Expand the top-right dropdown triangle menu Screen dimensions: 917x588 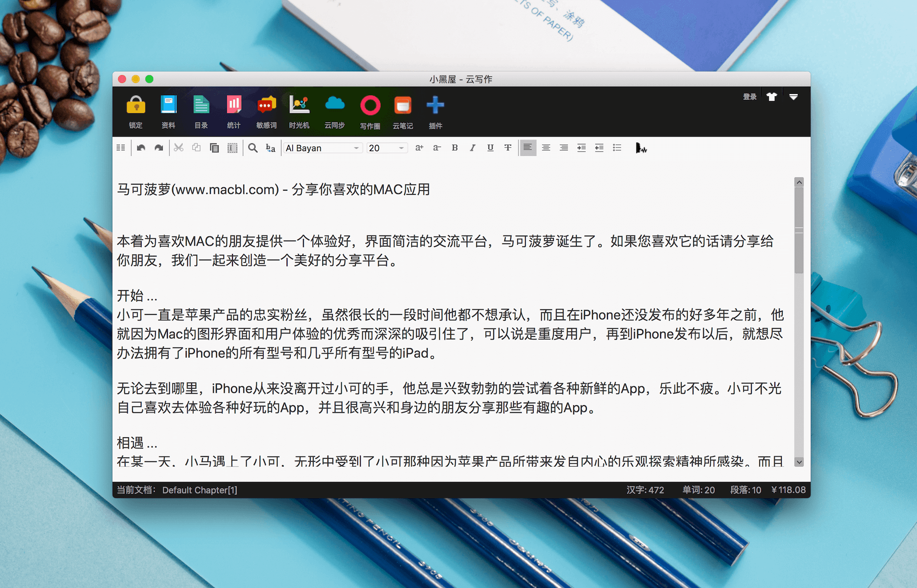[x=794, y=97]
